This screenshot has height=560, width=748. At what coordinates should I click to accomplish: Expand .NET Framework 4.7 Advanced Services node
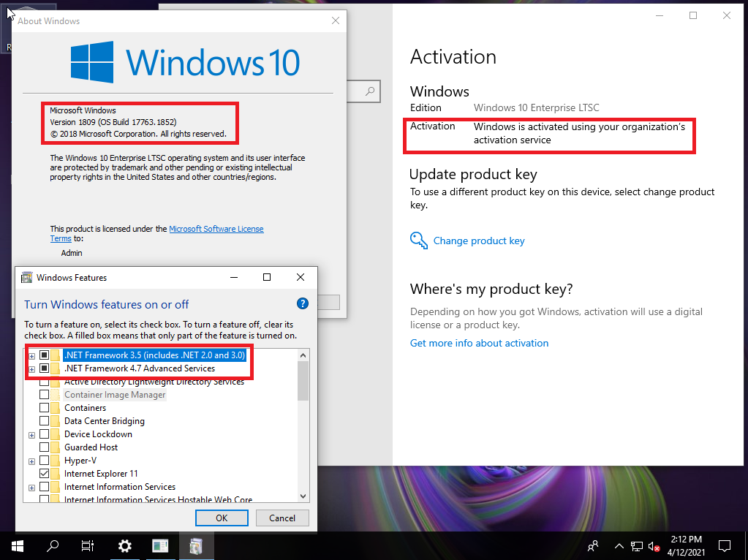(31, 369)
